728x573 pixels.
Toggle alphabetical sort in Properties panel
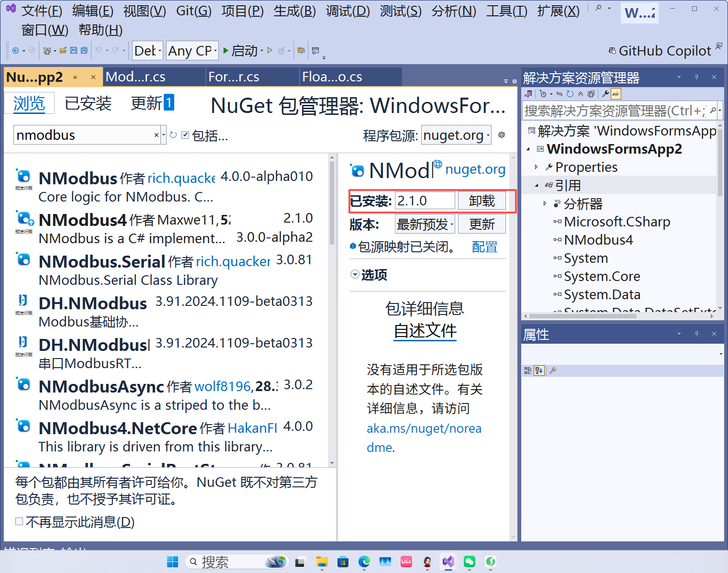pyautogui.click(x=539, y=371)
